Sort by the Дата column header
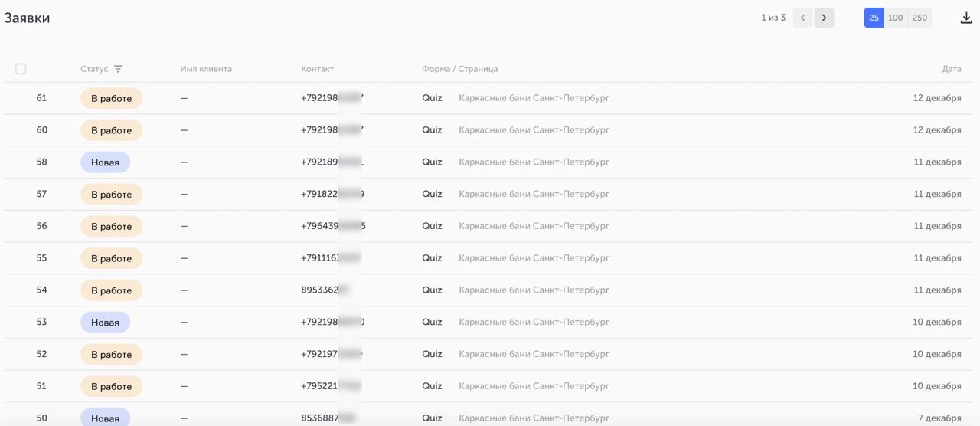 coord(952,69)
